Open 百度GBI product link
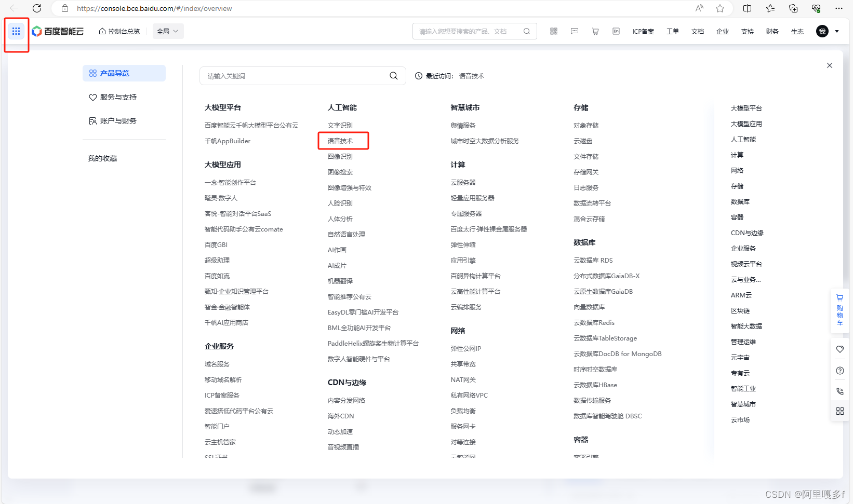The image size is (853, 504). pos(216,244)
